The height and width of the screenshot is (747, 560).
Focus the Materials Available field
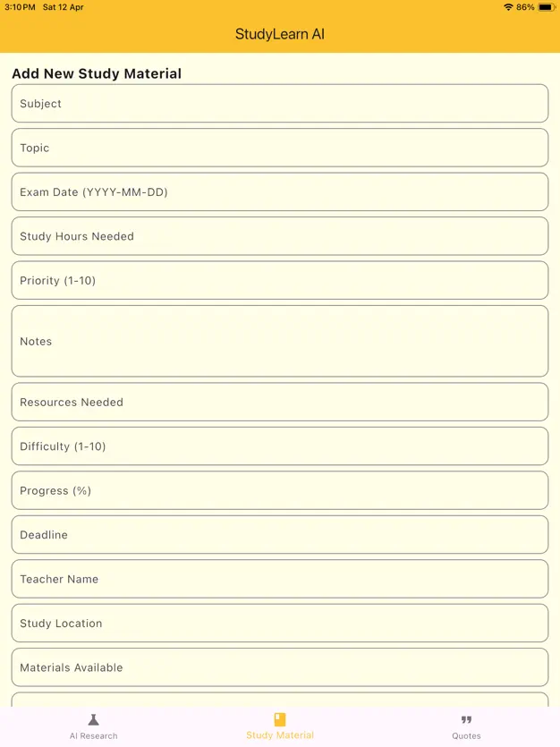[x=280, y=667]
